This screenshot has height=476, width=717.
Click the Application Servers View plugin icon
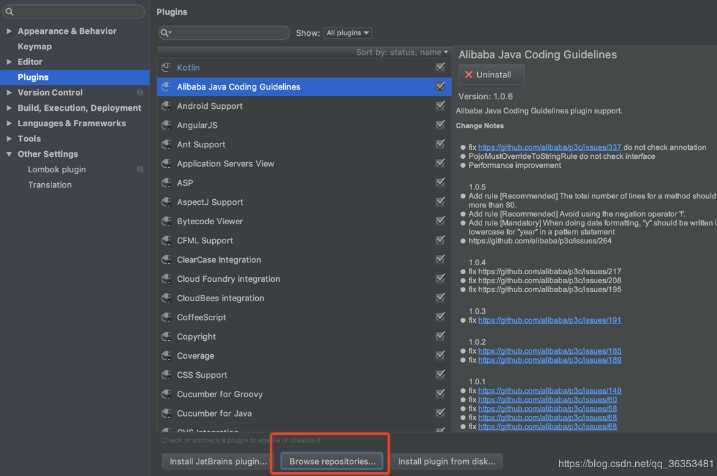click(166, 163)
